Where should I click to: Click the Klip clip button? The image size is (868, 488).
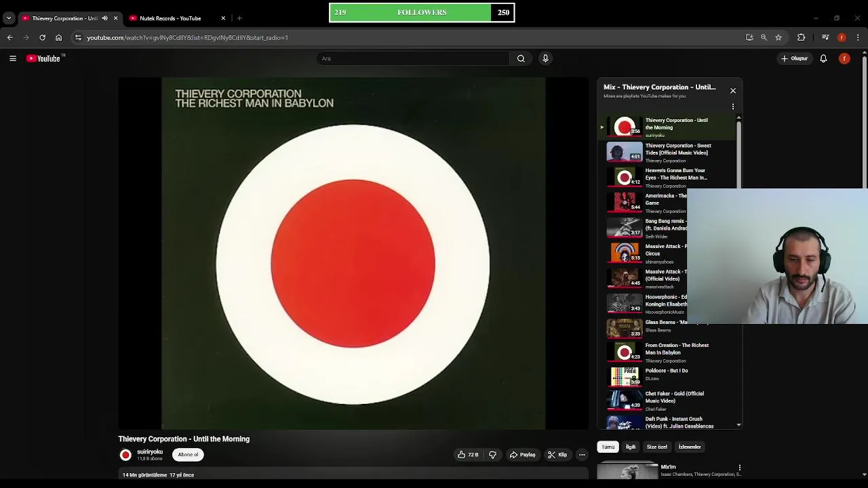[557, 455]
